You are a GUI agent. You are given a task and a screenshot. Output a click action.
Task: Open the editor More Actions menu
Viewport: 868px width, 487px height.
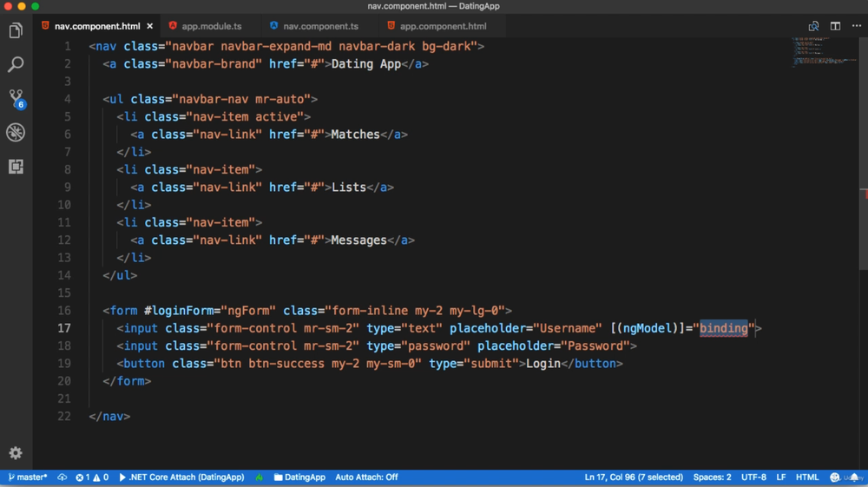[857, 26]
